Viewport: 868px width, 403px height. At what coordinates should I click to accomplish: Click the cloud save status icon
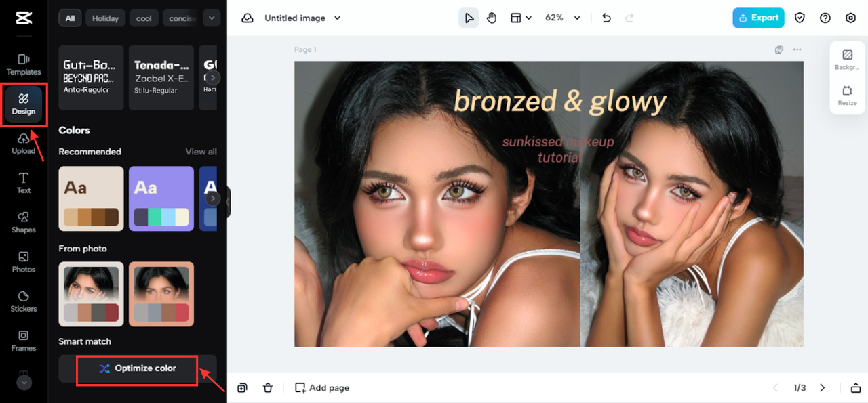(x=248, y=18)
